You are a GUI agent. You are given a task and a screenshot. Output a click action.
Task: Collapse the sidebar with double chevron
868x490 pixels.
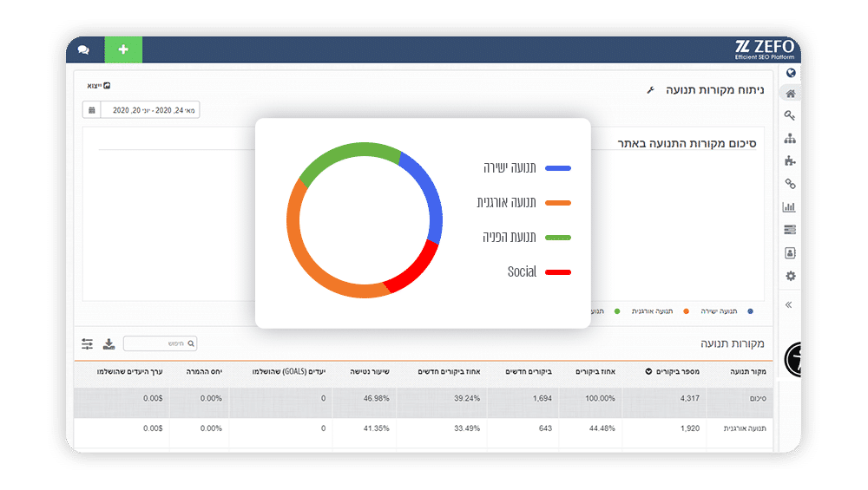(x=789, y=304)
